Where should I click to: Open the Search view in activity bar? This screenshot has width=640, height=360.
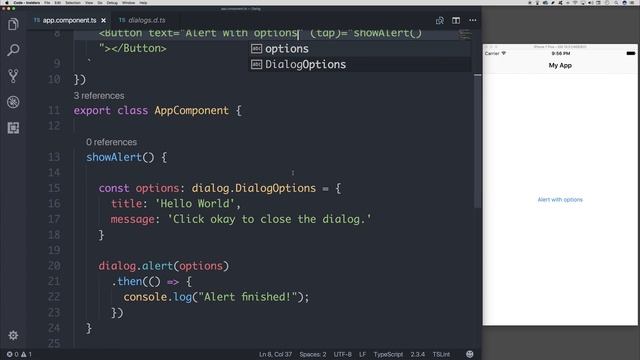pos(13,50)
